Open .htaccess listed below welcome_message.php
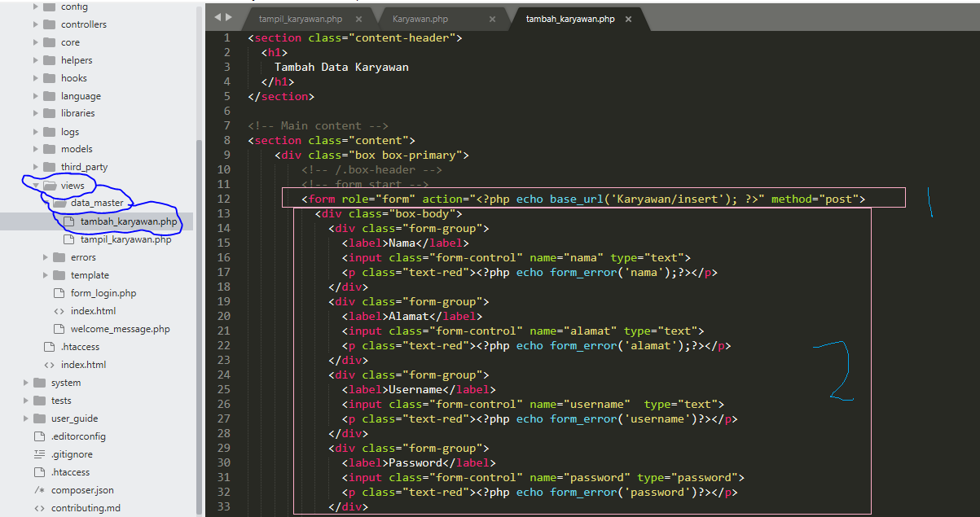Screen dimensions: 980x517 tap(80, 347)
